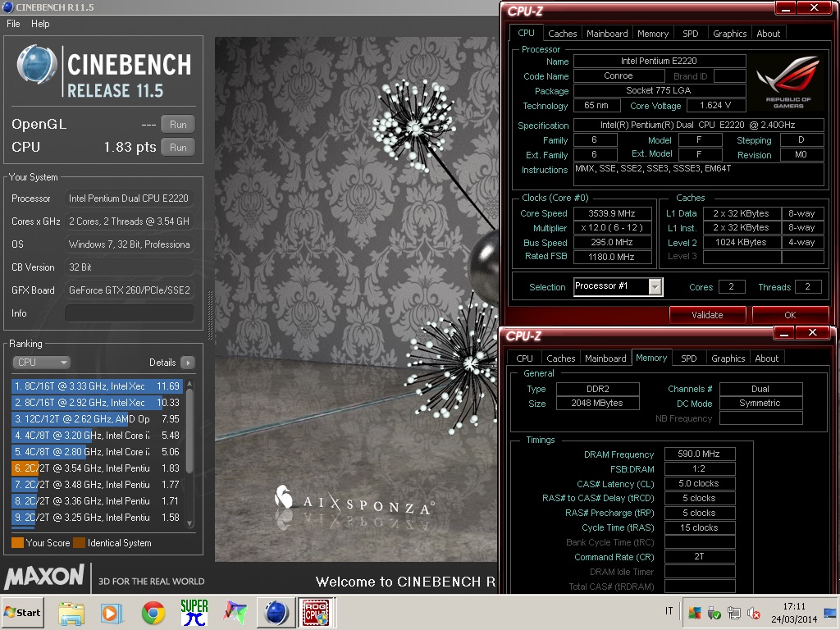The width and height of the screenshot is (840, 630).
Task: Click the Cinebench panel splitter handle
Action: [x=210, y=315]
